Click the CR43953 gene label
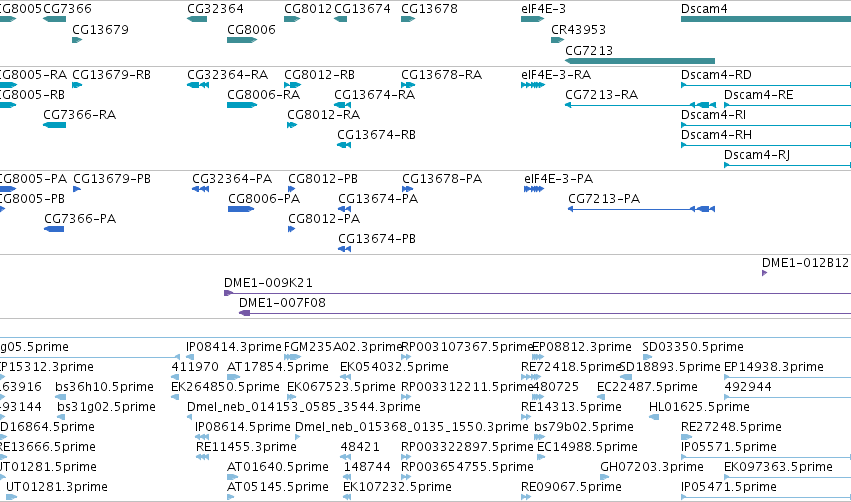The height and width of the screenshot is (502, 851). 579,29
